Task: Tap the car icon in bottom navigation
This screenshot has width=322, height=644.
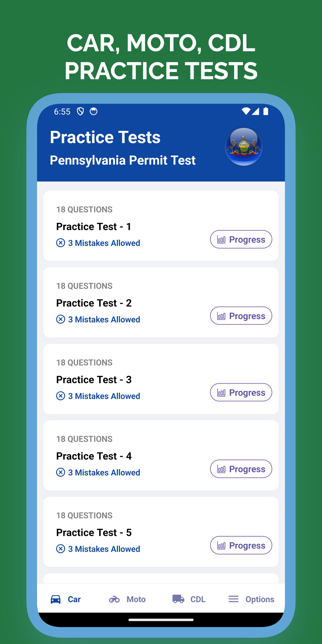Action: pyautogui.click(x=56, y=599)
